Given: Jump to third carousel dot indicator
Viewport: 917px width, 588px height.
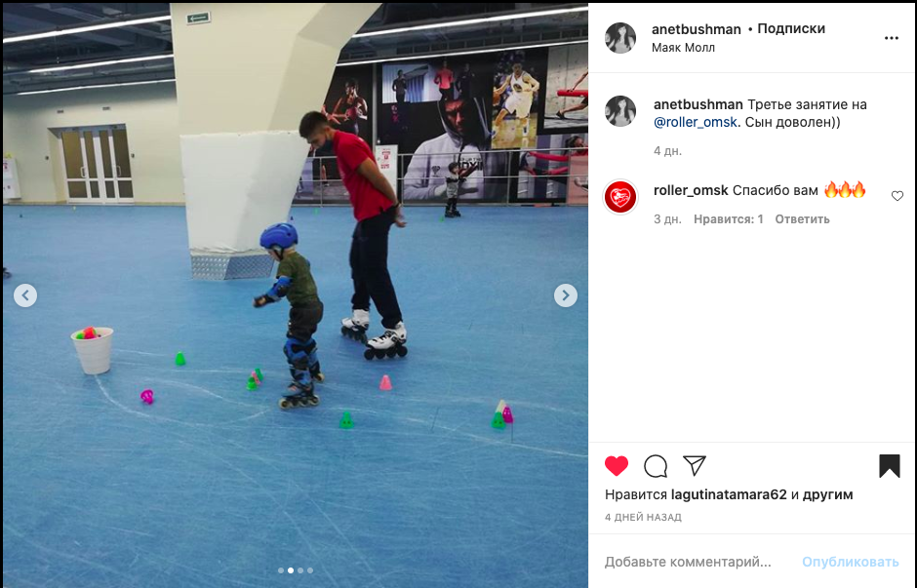Looking at the screenshot, I should (x=300, y=570).
